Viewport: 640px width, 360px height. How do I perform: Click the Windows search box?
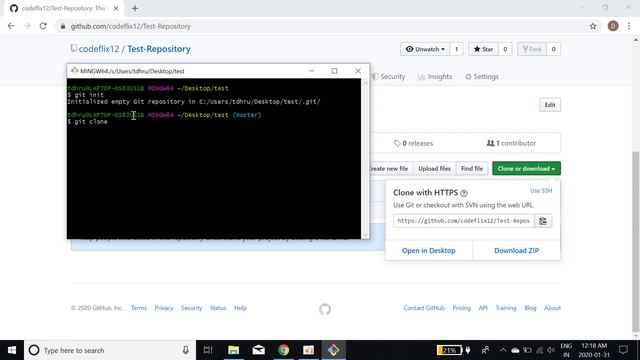coord(110,350)
